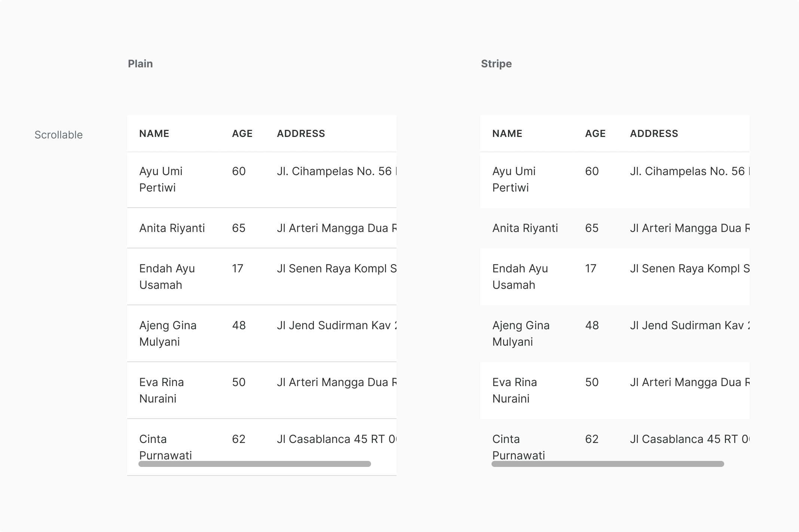
Task: Select Endah Ayu Usamah in Stripe table
Action: 520,276
